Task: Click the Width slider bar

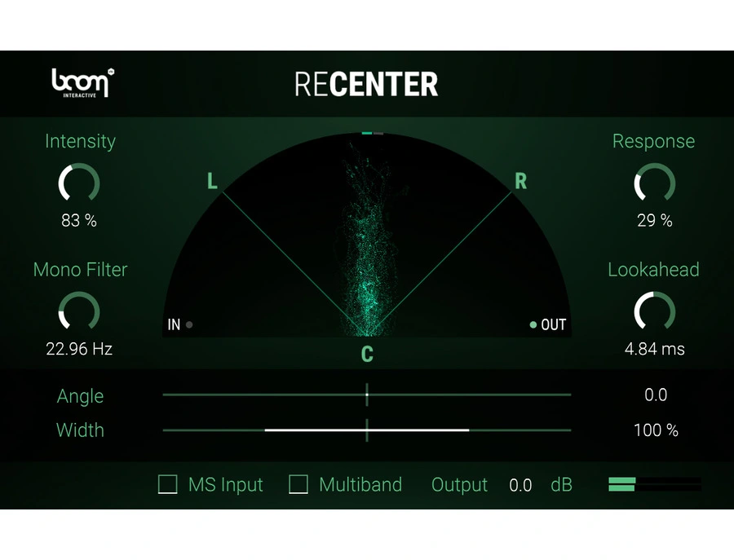Action: (x=367, y=430)
